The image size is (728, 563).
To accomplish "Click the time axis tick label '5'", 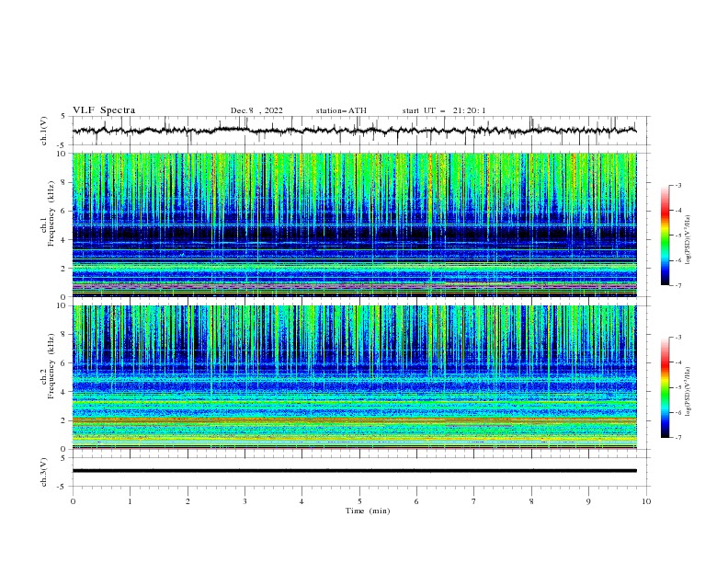I will (359, 501).
